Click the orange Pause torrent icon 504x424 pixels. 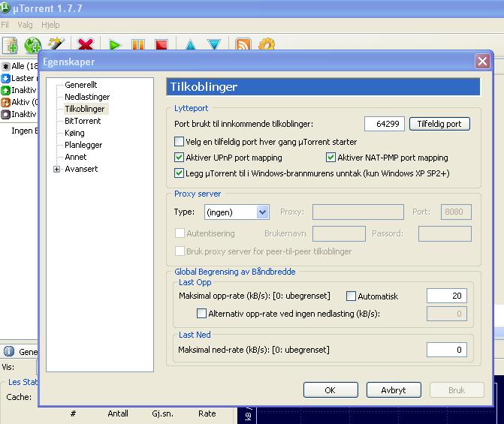click(138, 44)
